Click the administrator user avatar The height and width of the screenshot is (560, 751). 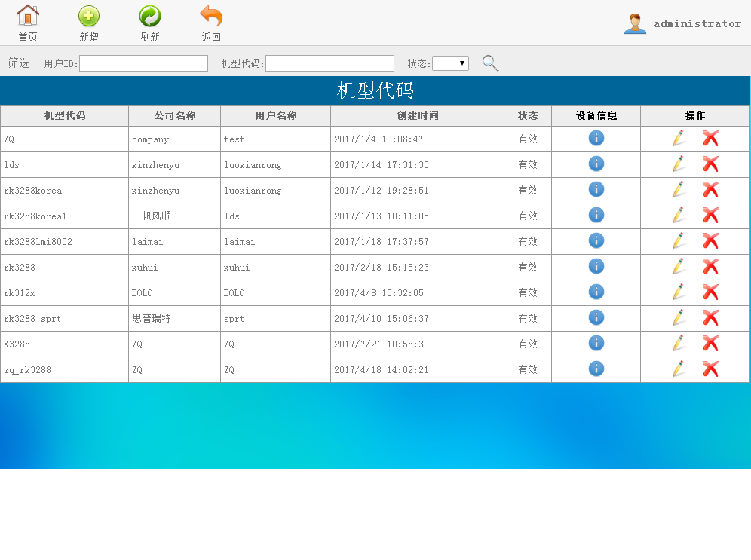click(x=635, y=23)
